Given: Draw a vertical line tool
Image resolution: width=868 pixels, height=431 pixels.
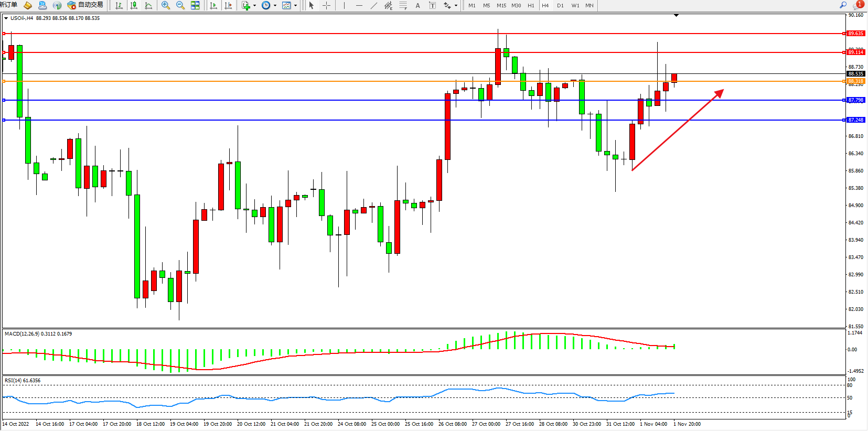Looking at the screenshot, I should pyautogui.click(x=344, y=5).
